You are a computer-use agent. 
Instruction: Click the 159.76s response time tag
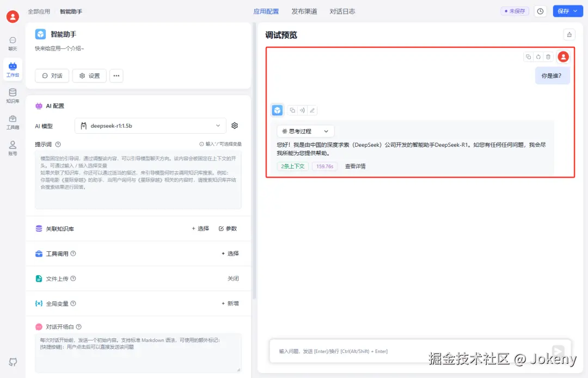coord(324,166)
